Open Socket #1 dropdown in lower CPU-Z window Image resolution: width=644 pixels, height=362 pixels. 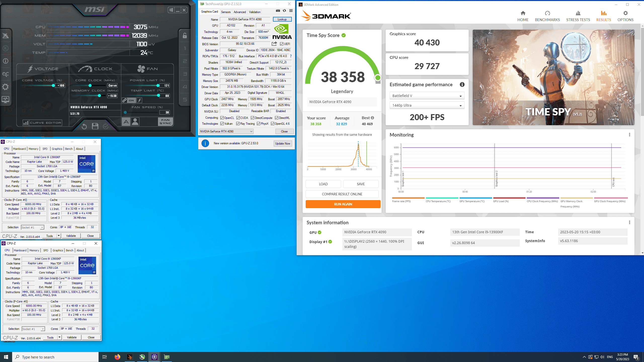point(33,329)
